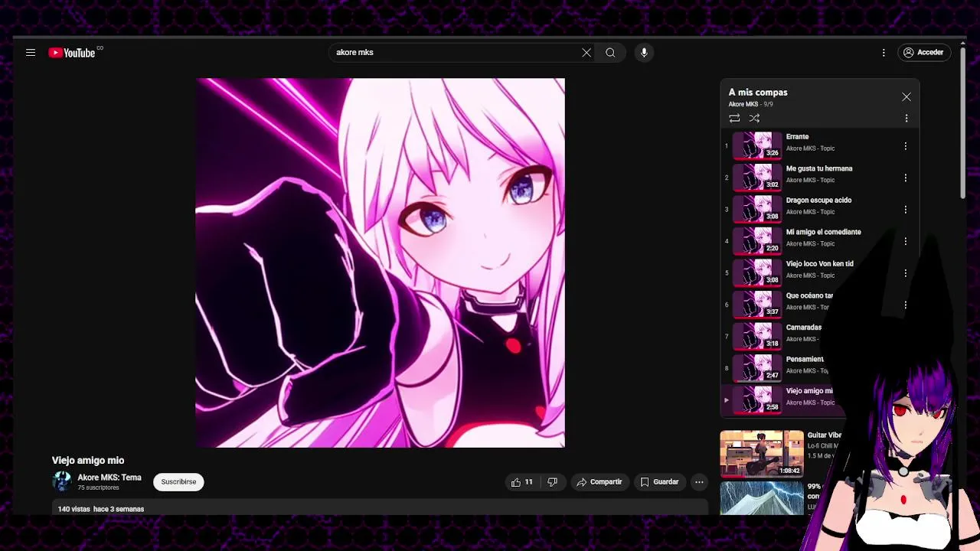This screenshot has width=980, height=551.
Task: Open playlist options menu below the close button
Action: [x=906, y=119]
